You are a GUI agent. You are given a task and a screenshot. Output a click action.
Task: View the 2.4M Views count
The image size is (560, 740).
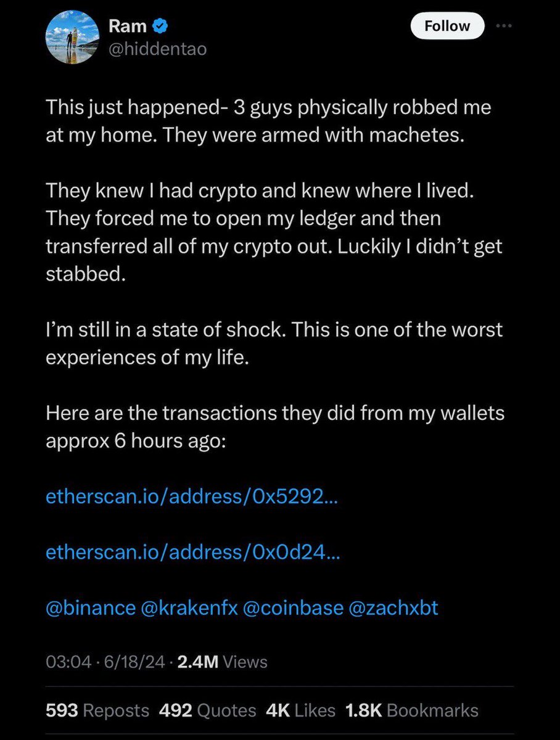(222, 662)
